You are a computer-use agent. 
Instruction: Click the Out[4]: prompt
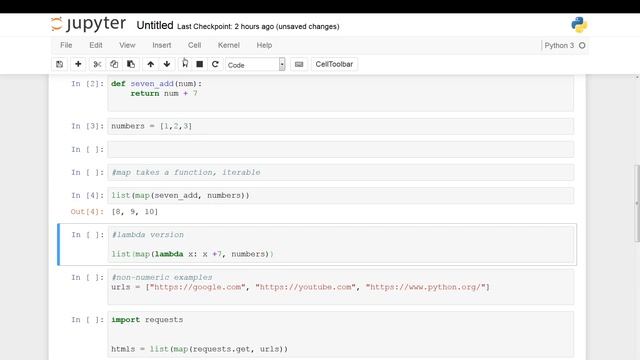click(87, 211)
